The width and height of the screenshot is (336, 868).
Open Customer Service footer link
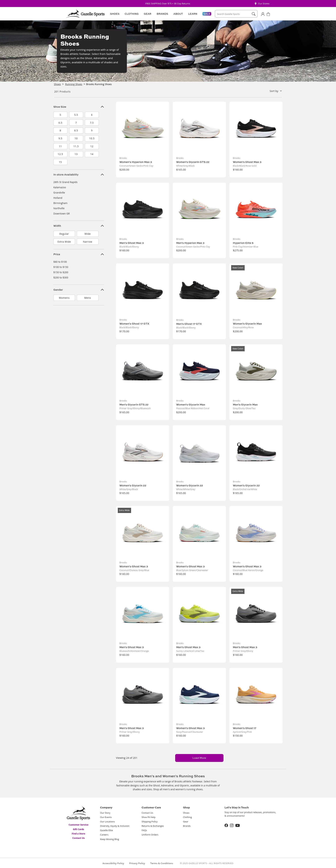click(x=78, y=825)
